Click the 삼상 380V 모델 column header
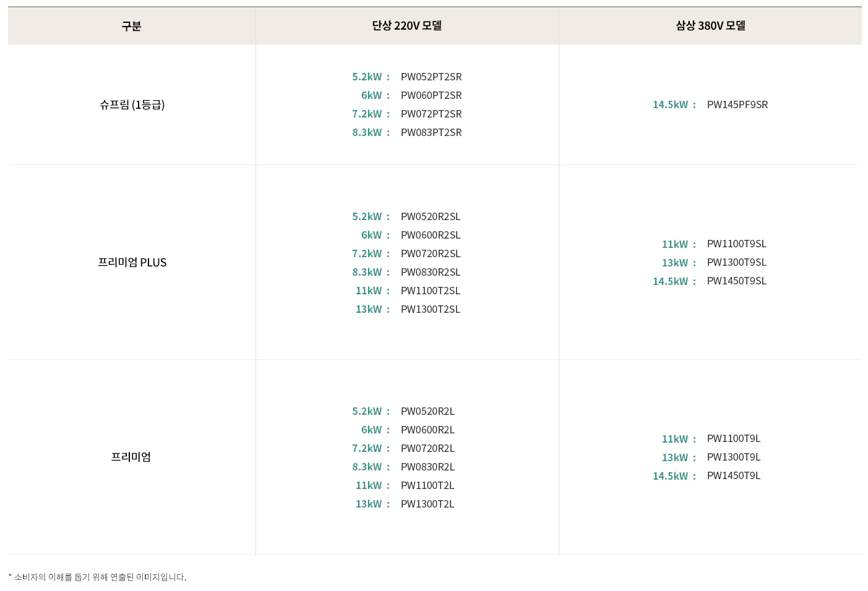Viewport: 868px width, 591px height. point(710,26)
